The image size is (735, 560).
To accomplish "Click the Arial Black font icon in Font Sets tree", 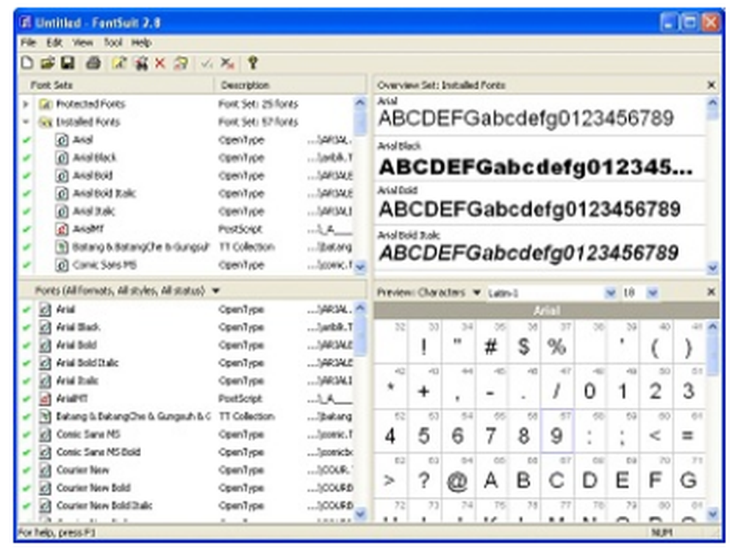I will pos(62,157).
